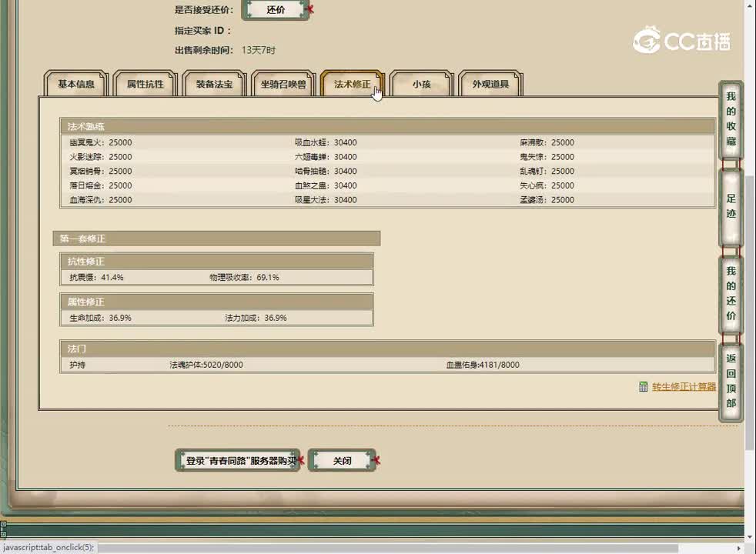
Task: Select the 冥烟销骨: 25000 entry
Action: pos(100,171)
